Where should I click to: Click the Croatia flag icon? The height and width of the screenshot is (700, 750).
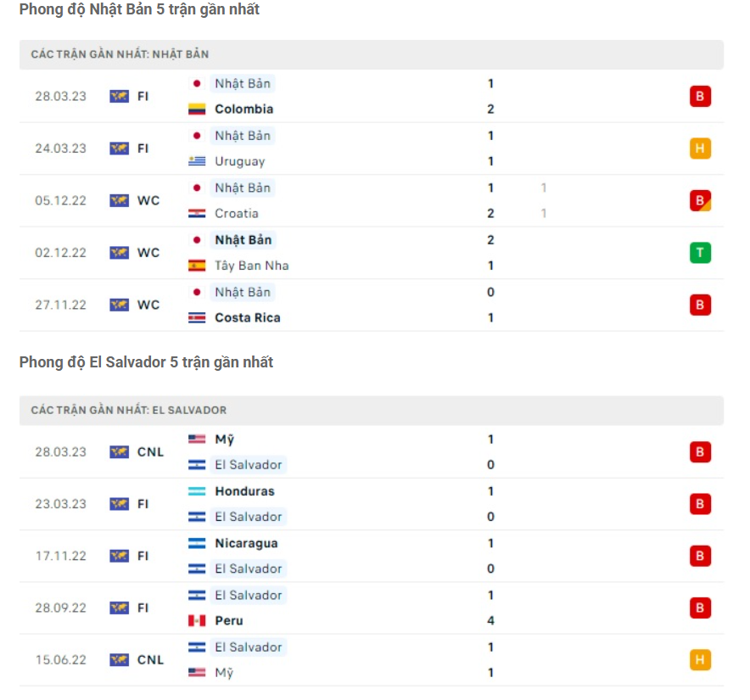199,214
